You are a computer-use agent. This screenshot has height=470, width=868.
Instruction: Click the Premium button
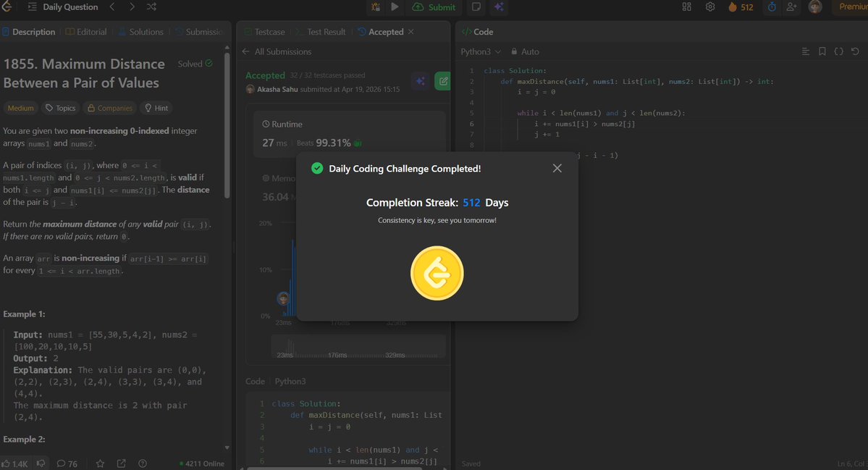[x=853, y=7]
